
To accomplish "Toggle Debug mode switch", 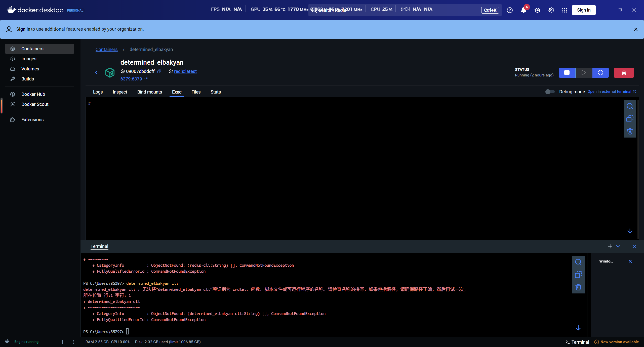I will coord(550,92).
